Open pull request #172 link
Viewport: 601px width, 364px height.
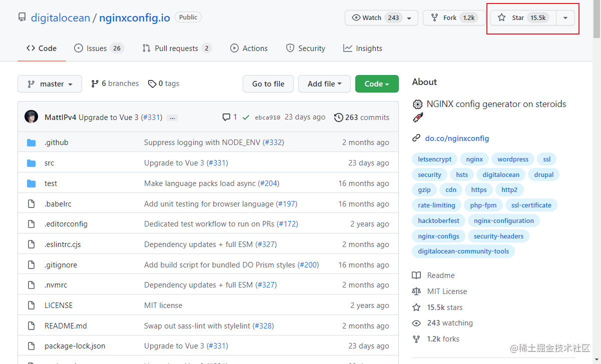(x=287, y=224)
